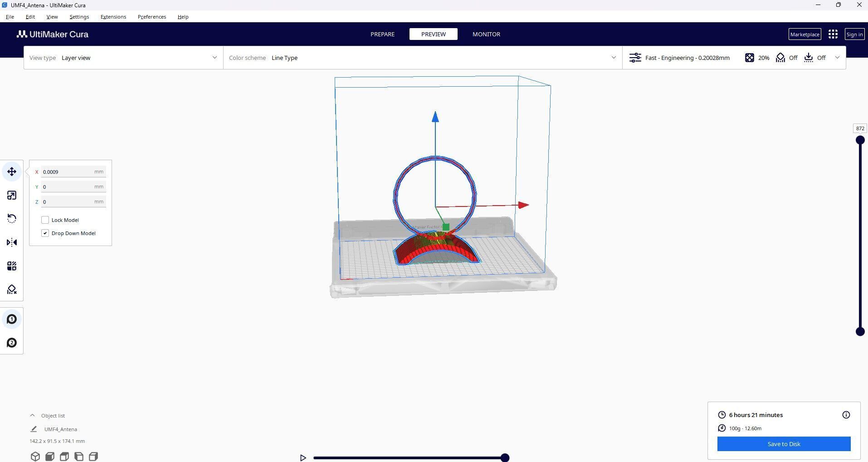The width and height of the screenshot is (868, 462).
Task: Click the simulation path slider handle
Action: (x=505, y=457)
